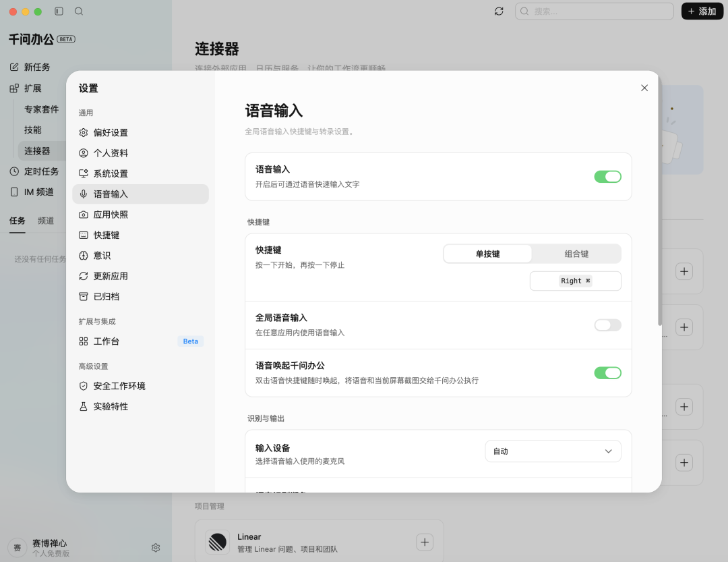Switch to the 频道 tab in sidebar
The height and width of the screenshot is (562, 728).
(46, 221)
